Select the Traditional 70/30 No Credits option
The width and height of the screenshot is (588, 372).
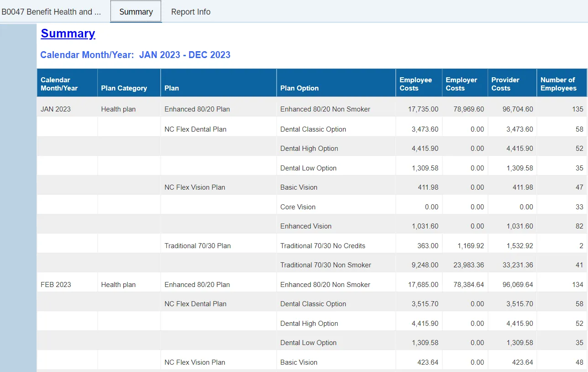point(323,245)
